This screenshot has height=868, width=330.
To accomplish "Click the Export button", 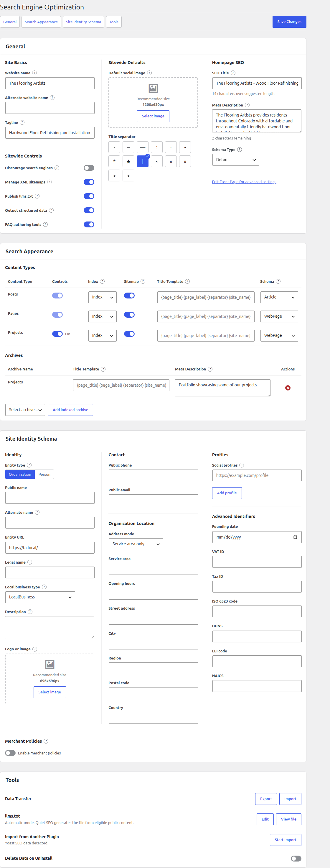I will [266, 799].
